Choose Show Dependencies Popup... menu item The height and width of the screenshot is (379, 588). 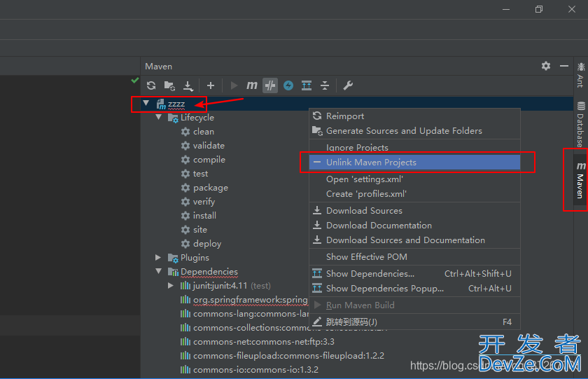pyautogui.click(x=414, y=288)
